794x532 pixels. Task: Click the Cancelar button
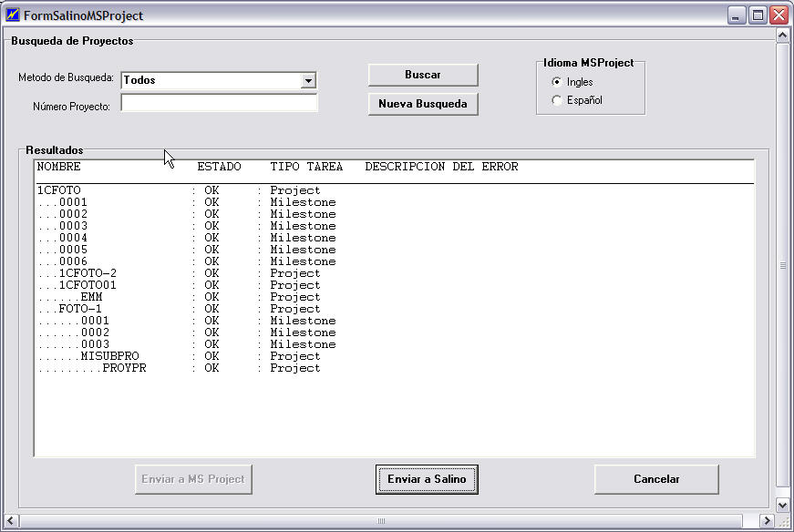pos(656,479)
